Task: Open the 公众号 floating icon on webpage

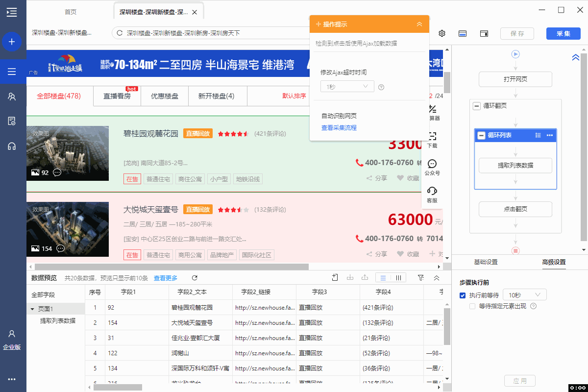Action: 432,167
